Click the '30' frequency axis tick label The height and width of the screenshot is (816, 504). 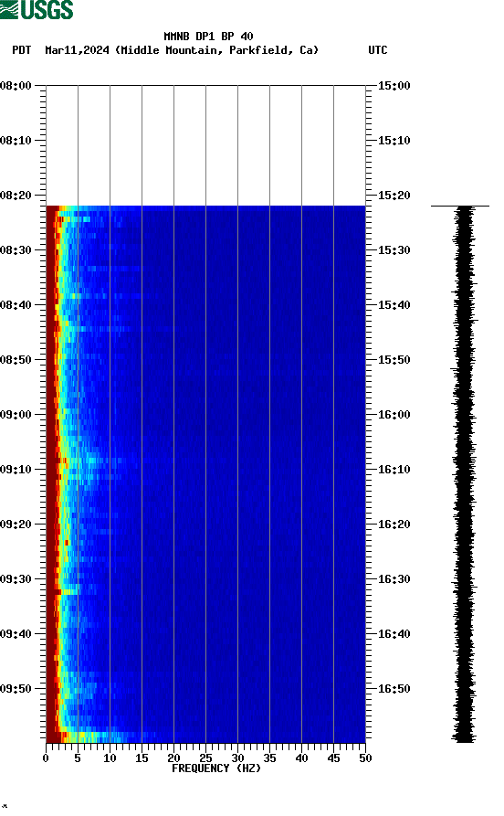(237, 758)
